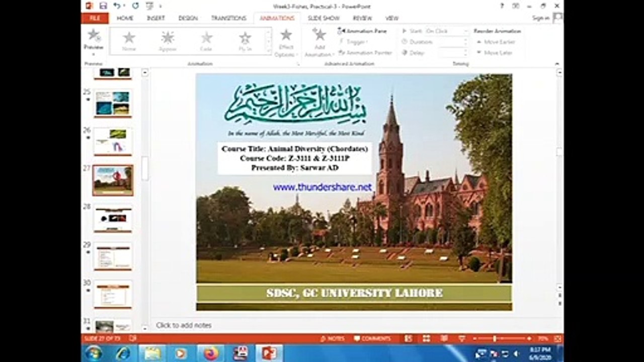This screenshot has width=644, height=362.
Task: Toggle the COMMENTS pane button
Action: (372, 338)
